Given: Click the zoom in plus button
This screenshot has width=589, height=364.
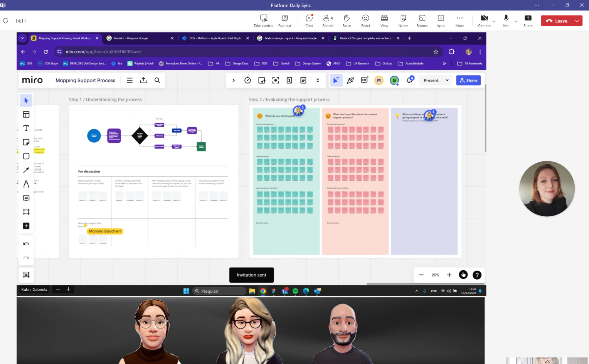Looking at the screenshot, I should pos(449,275).
